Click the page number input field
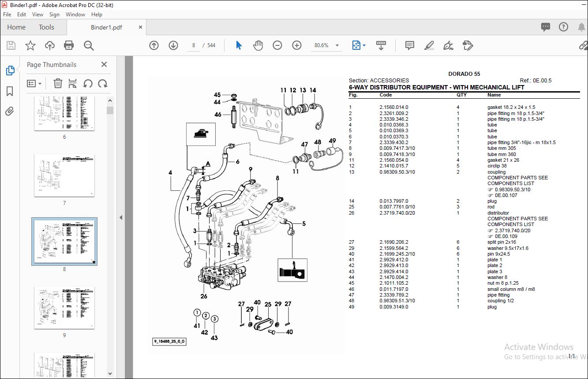This screenshot has width=588, height=379. click(x=194, y=45)
